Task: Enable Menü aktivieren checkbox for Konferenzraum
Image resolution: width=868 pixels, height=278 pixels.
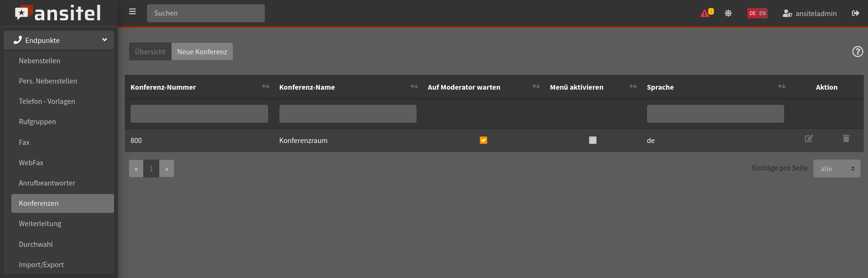Action: pyautogui.click(x=592, y=140)
